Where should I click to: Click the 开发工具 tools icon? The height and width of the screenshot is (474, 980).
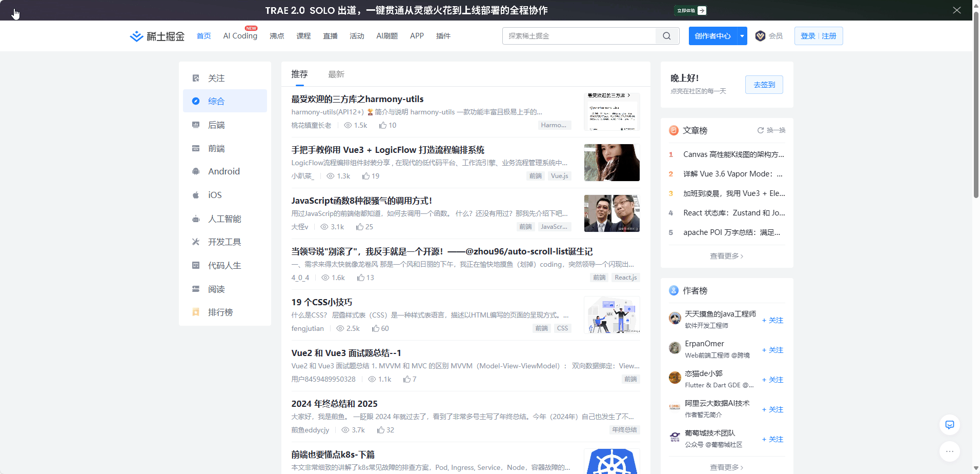click(196, 242)
